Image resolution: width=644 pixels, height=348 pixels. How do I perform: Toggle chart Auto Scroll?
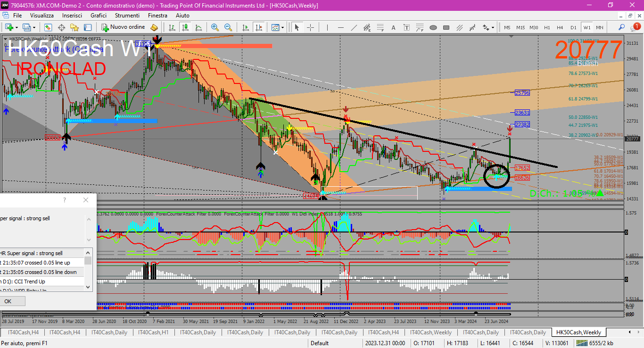click(x=246, y=27)
